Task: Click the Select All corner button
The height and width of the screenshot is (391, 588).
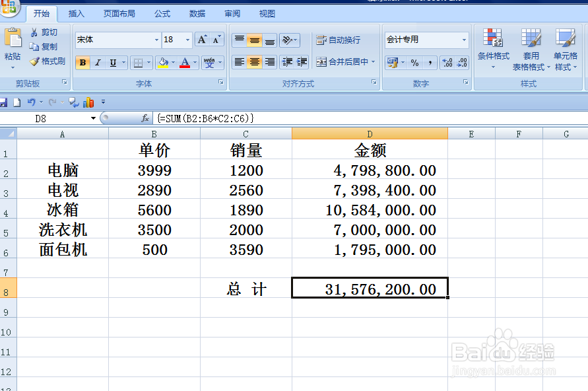Action: point(9,133)
